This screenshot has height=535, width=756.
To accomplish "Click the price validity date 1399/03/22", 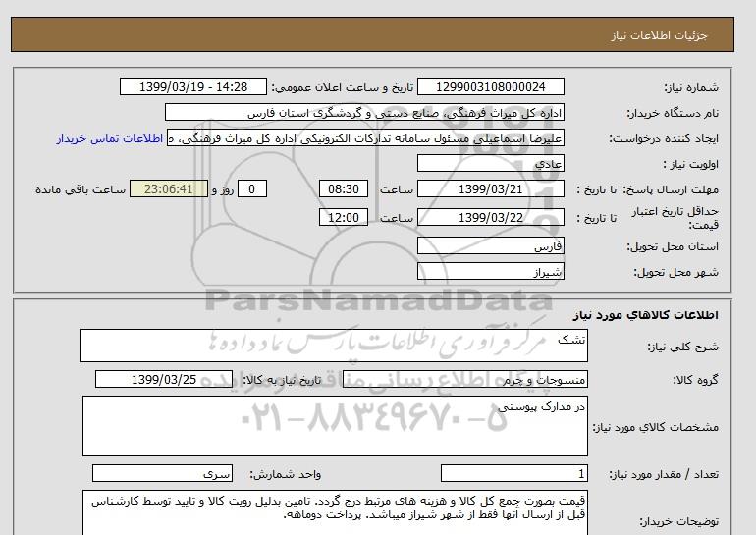I will (x=490, y=217).
